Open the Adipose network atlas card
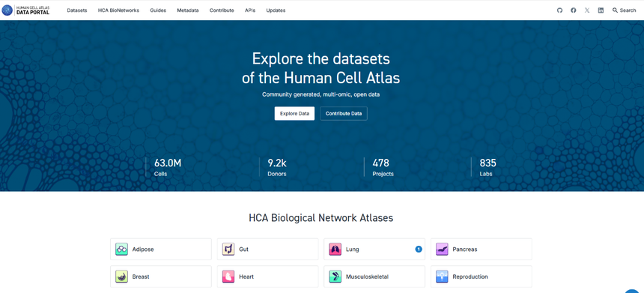644x293 pixels. tap(161, 249)
